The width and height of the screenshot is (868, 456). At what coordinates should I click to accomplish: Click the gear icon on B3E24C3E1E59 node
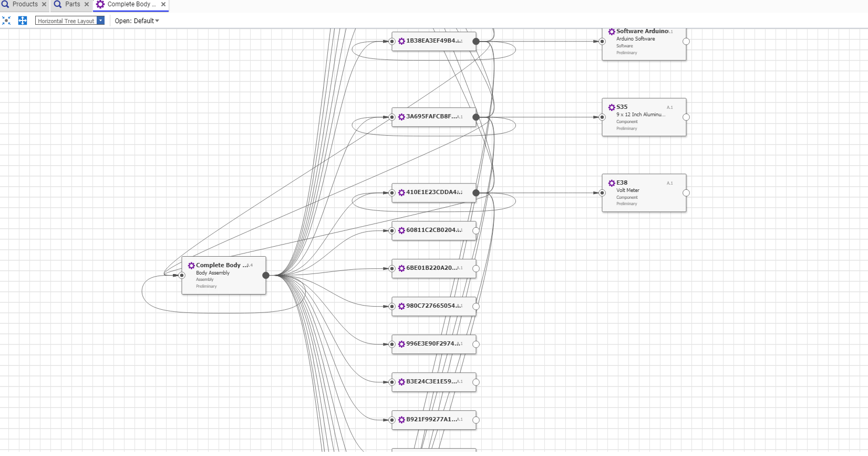click(x=401, y=382)
